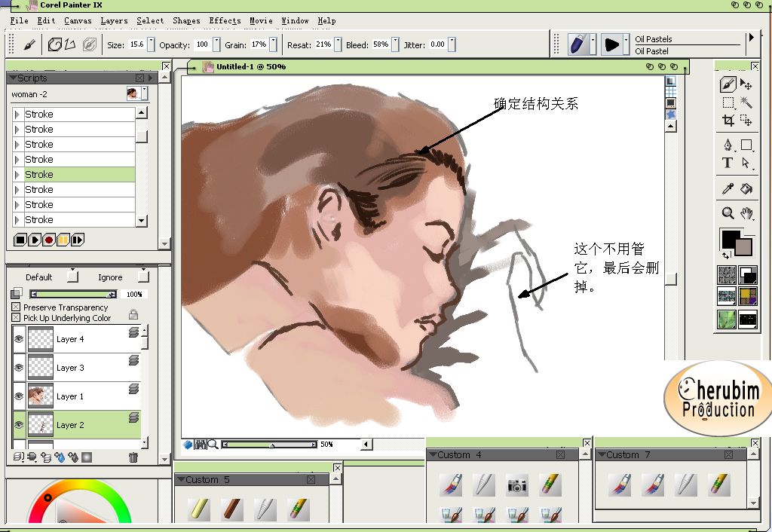This screenshot has height=532, width=772.
Task: Open the Grain slider dropdown
Action: point(273,44)
